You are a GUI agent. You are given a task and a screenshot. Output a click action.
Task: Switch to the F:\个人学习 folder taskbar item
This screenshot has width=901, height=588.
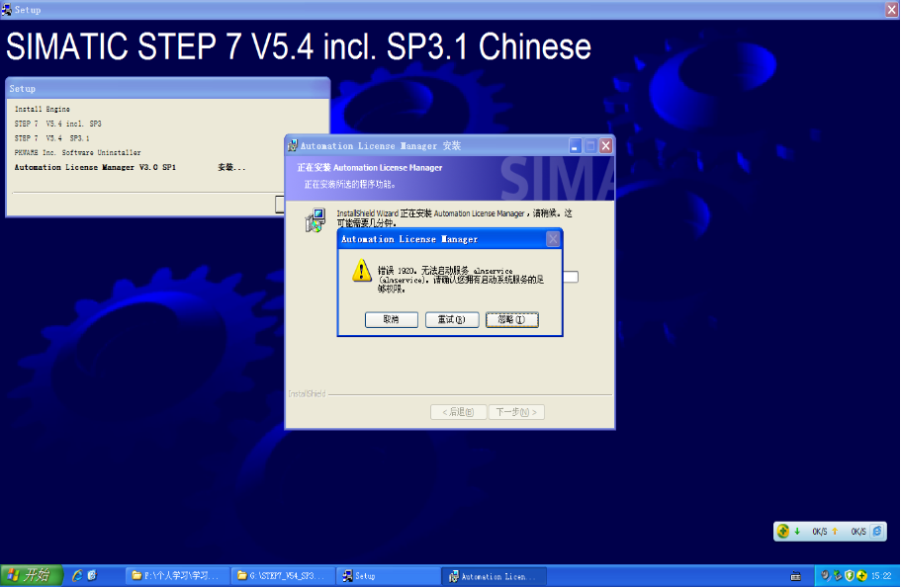click(x=178, y=576)
